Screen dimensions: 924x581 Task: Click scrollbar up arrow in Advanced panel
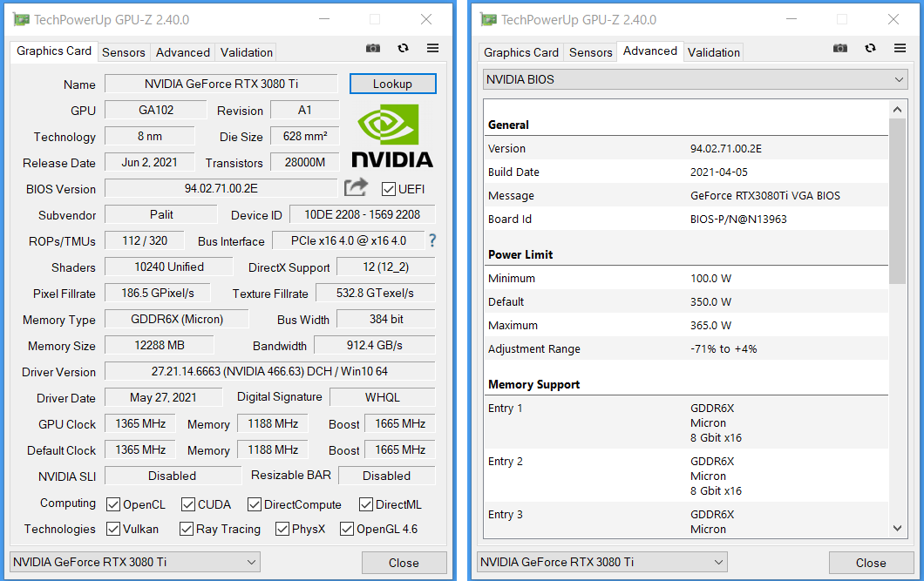coord(898,110)
